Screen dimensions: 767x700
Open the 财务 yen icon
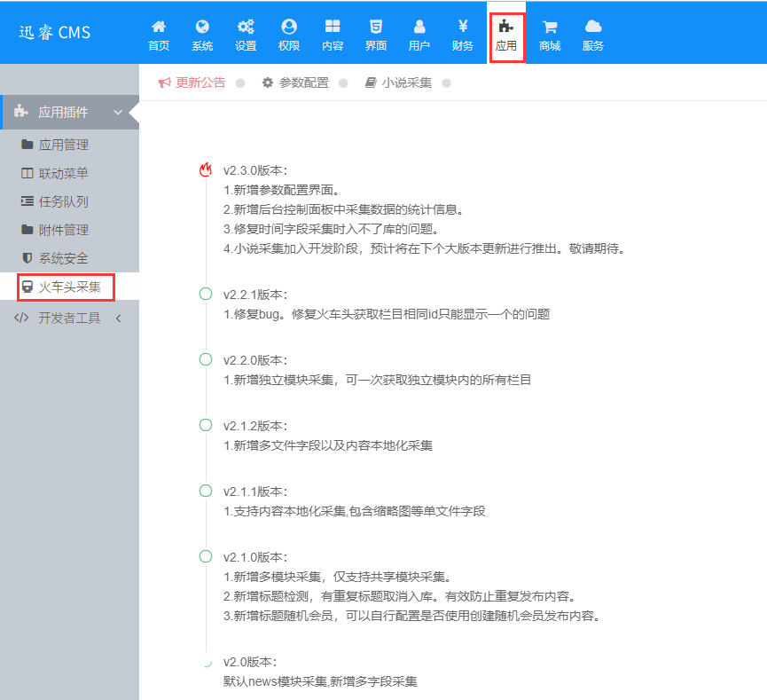[x=463, y=26]
